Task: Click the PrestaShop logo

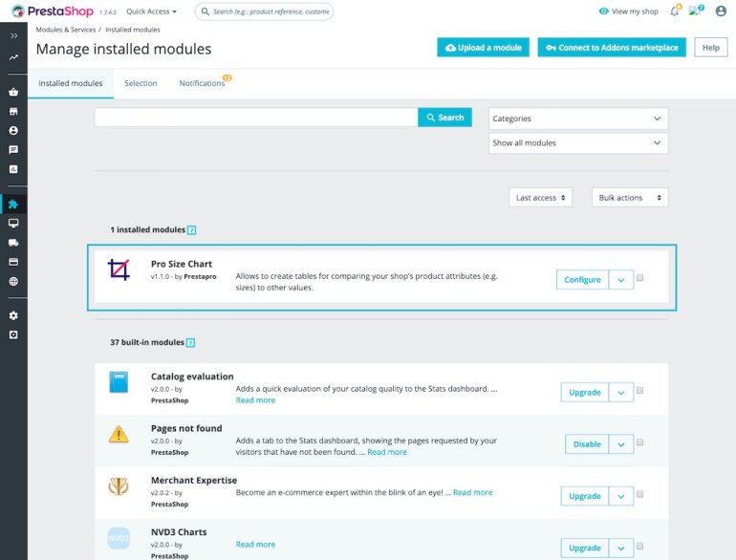Action: pos(53,11)
